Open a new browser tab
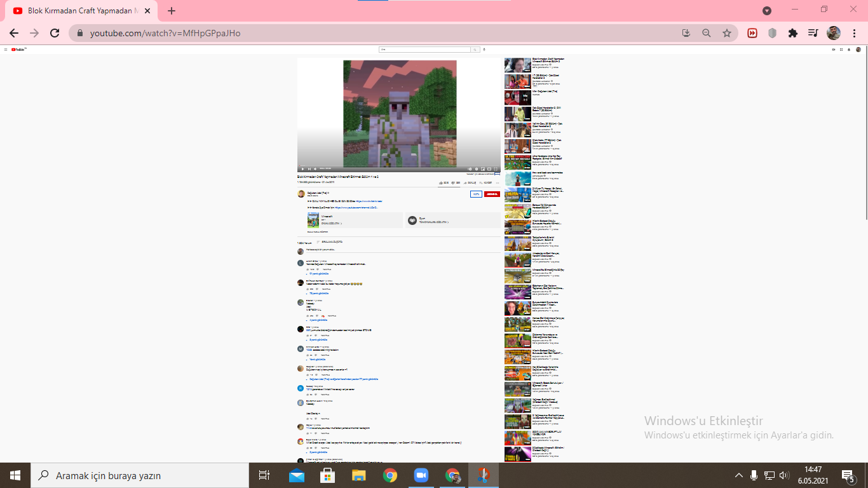This screenshot has width=868, height=488. coord(172,11)
